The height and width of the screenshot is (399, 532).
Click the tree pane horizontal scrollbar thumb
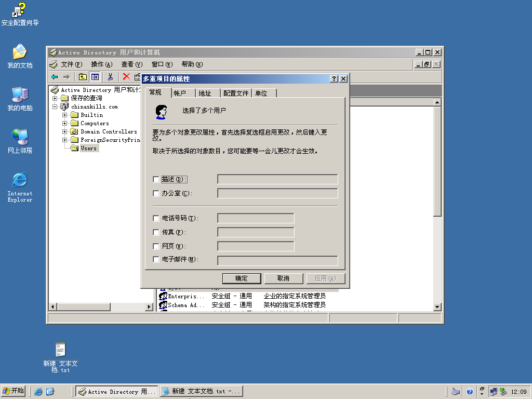point(84,307)
